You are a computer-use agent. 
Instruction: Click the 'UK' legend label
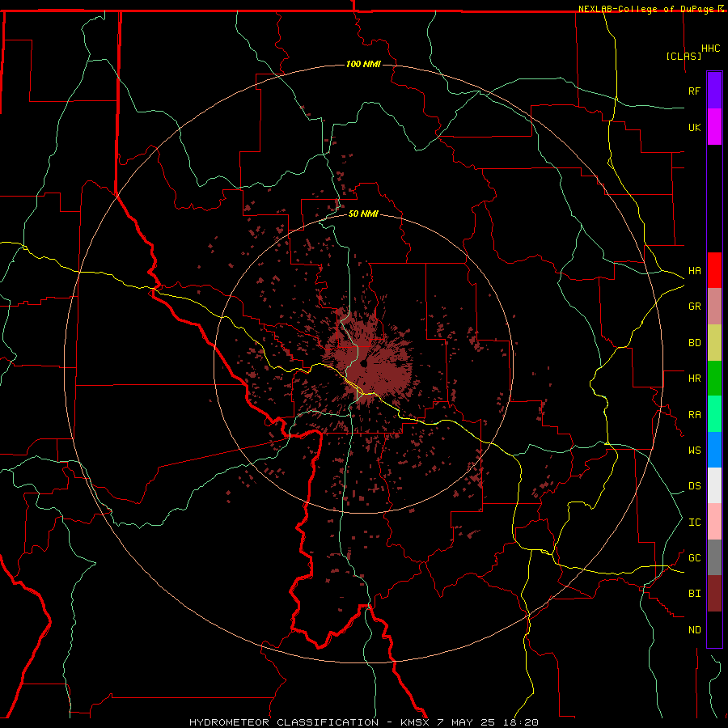(x=694, y=128)
